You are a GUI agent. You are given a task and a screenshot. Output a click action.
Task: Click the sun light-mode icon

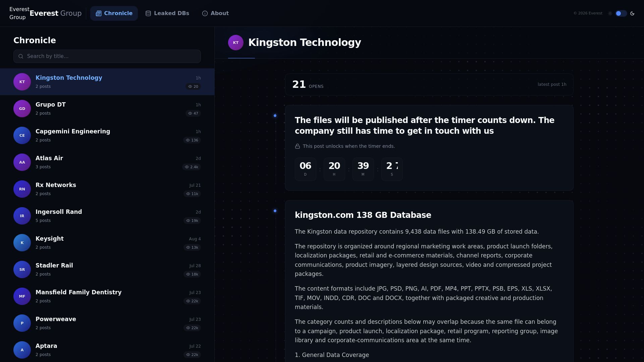610,13
